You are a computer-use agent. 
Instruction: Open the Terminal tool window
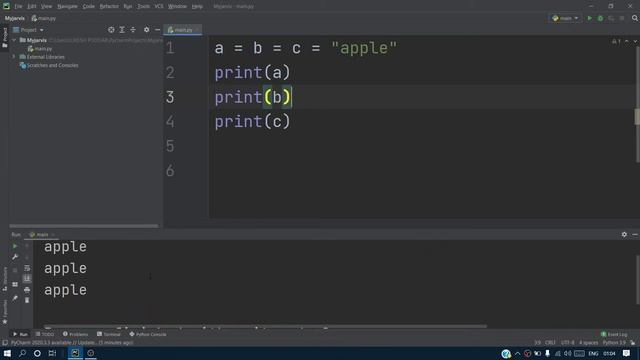(x=109, y=334)
